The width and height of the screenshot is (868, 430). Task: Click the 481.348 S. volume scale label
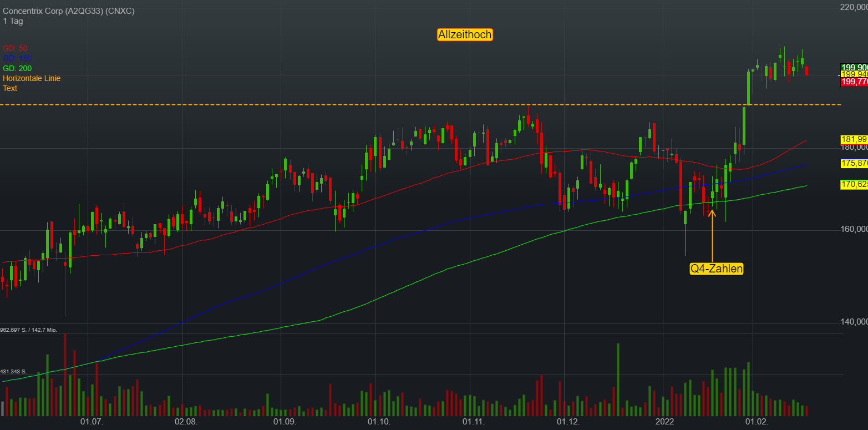coord(14,371)
